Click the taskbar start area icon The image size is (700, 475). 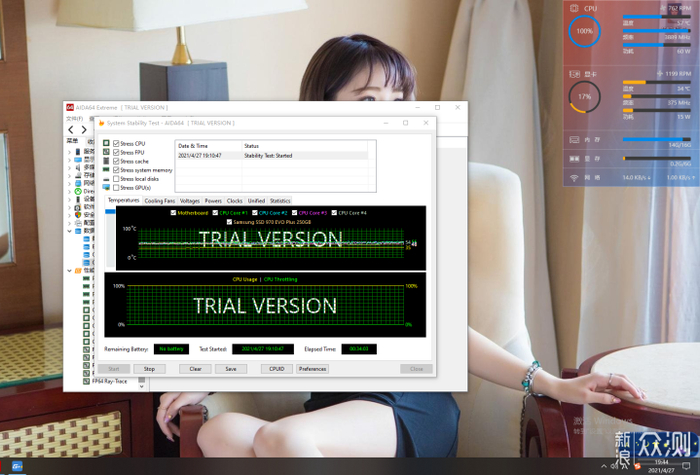click(x=18, y=467)
